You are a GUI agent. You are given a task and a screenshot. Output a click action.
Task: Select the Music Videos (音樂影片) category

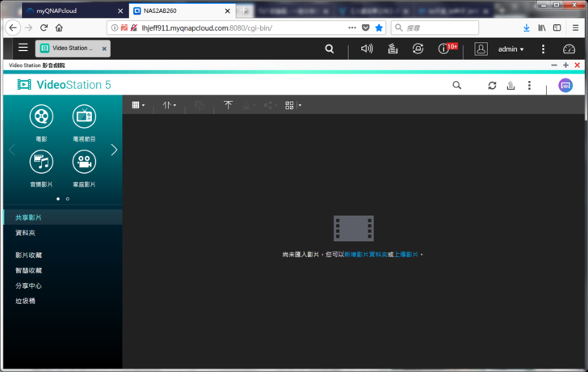click(41, 162)
